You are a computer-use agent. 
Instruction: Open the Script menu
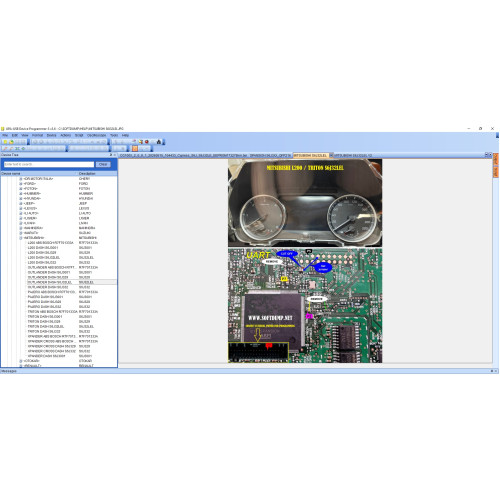[x=79, y=135]
